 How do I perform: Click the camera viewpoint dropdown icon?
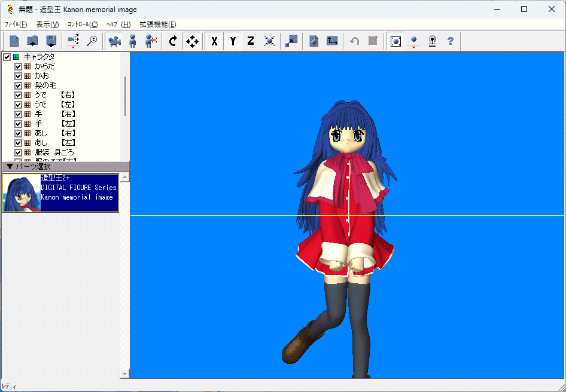73,41
